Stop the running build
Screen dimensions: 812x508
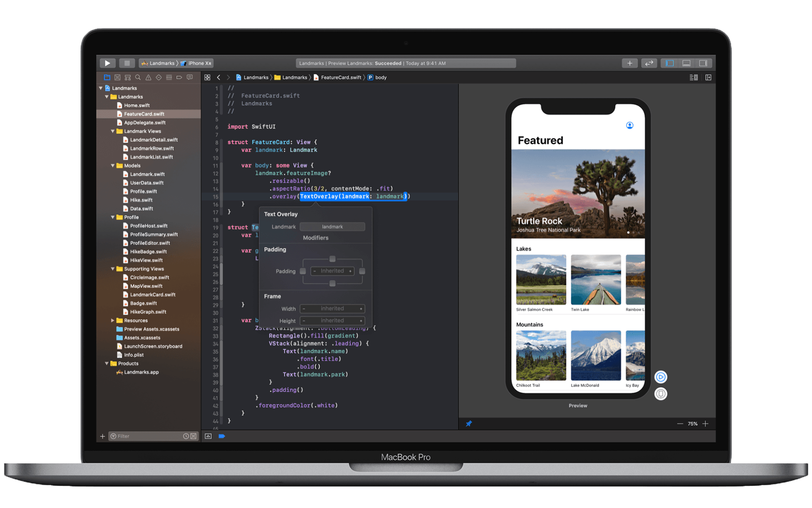[127, 63]
